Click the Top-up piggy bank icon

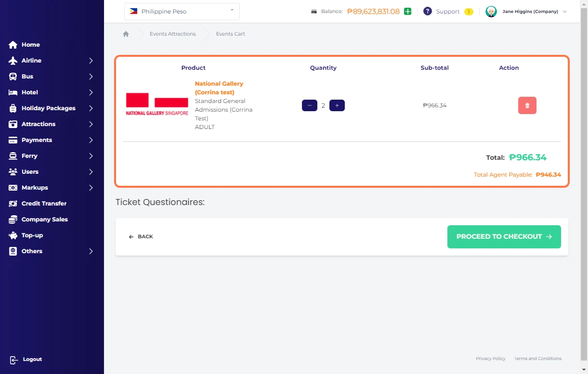pos(13,235)
